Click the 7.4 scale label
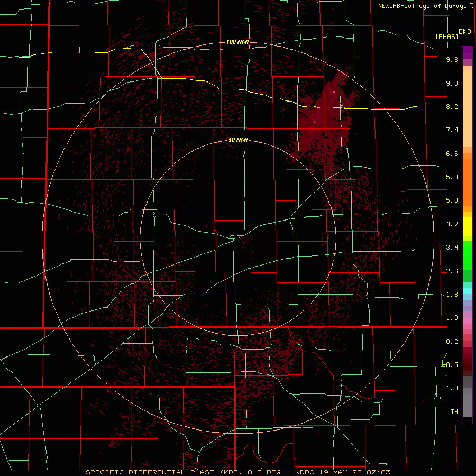The width and height of the screenshot is (476, 476). tap(452, 130)
